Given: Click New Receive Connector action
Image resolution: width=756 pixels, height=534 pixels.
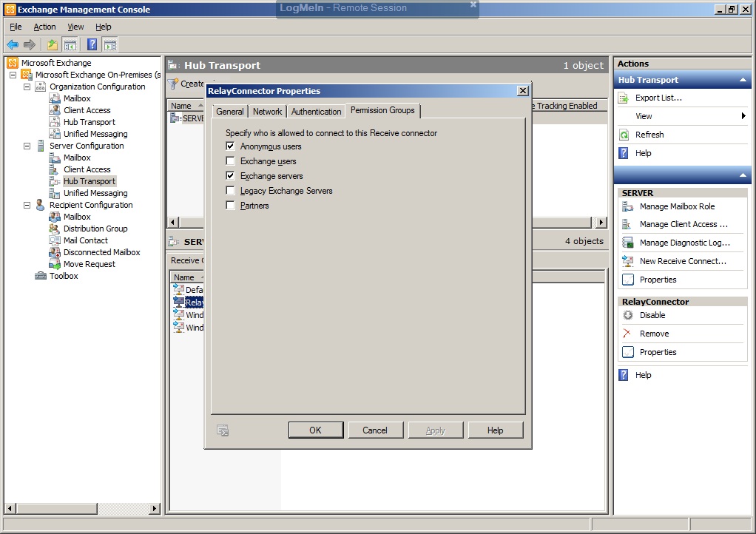Looking at the screenshot, I should [x=683, y=261].
